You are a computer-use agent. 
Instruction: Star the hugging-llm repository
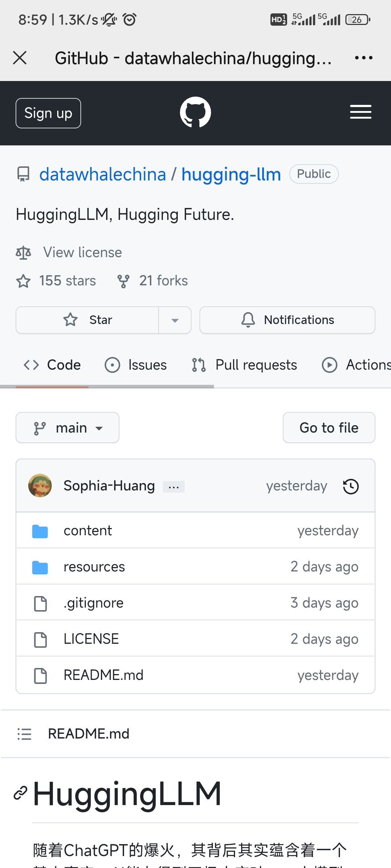pyautogui.click(x=88, y=320)
